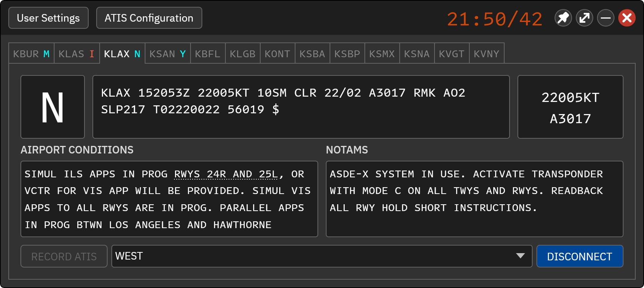Screen dimensions: 644x288
Task: Edit the Airport Conditions text field
Action: pyautogui.click(x=169, y=199)
